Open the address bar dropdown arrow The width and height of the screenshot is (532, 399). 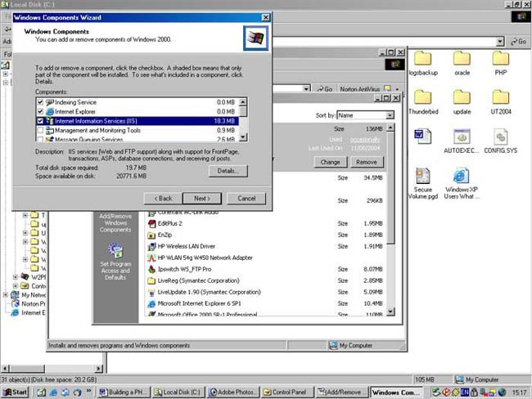point(500,42)
